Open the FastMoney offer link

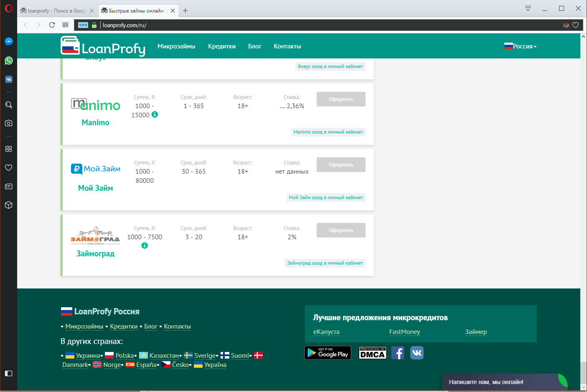(x=404, y=332)
